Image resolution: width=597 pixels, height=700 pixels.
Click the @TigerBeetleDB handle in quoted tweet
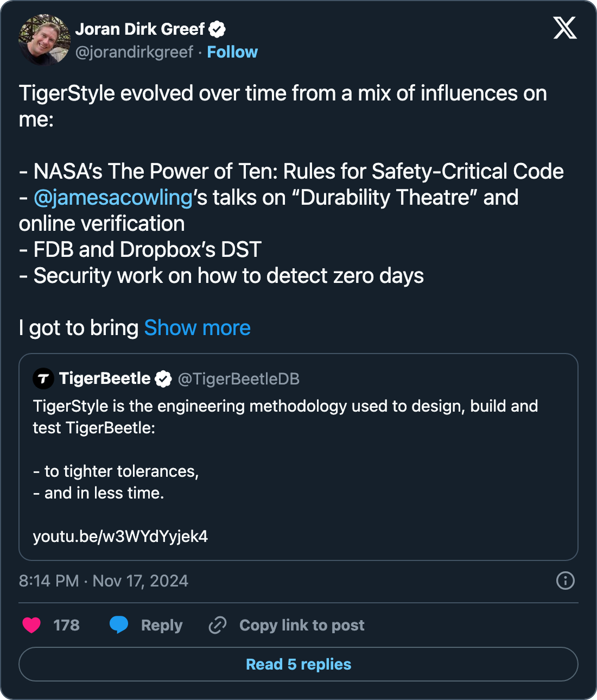[239, 379]
